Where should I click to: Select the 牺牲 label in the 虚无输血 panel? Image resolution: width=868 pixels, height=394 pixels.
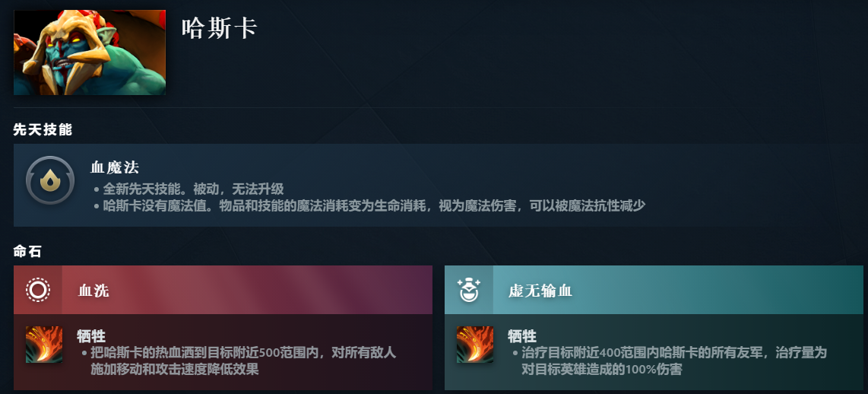pos(522,336)
